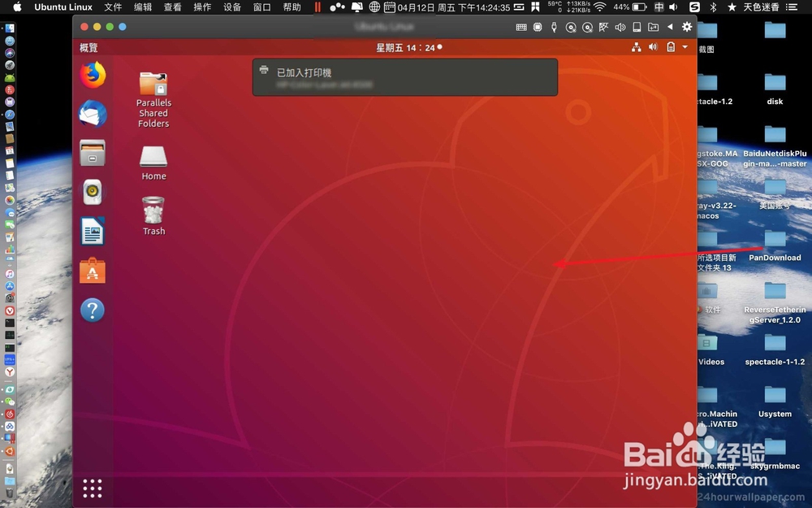Open the 帮助 menu
Viewport: 812px width, 508px height.
pyautogui.click(x=292, y=7)
